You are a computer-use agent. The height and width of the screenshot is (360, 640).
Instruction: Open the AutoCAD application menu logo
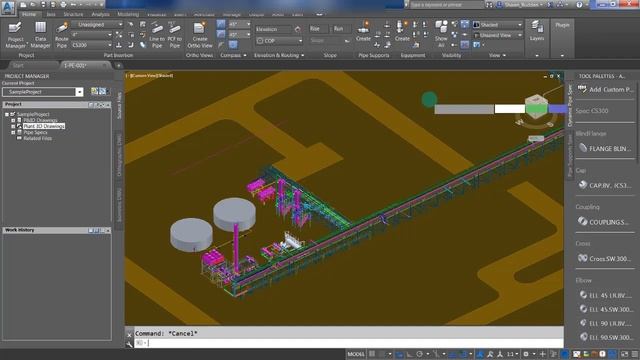coord(8,7)
